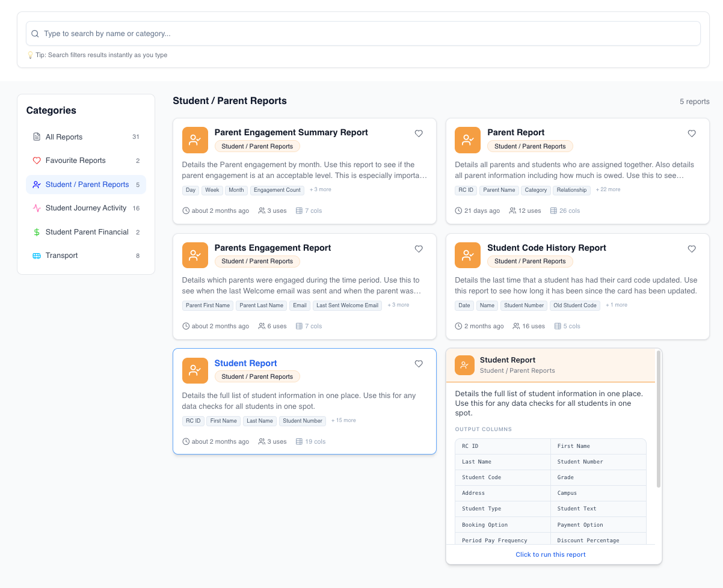
Task: Open the All Reports category
Action: point(64,137)
